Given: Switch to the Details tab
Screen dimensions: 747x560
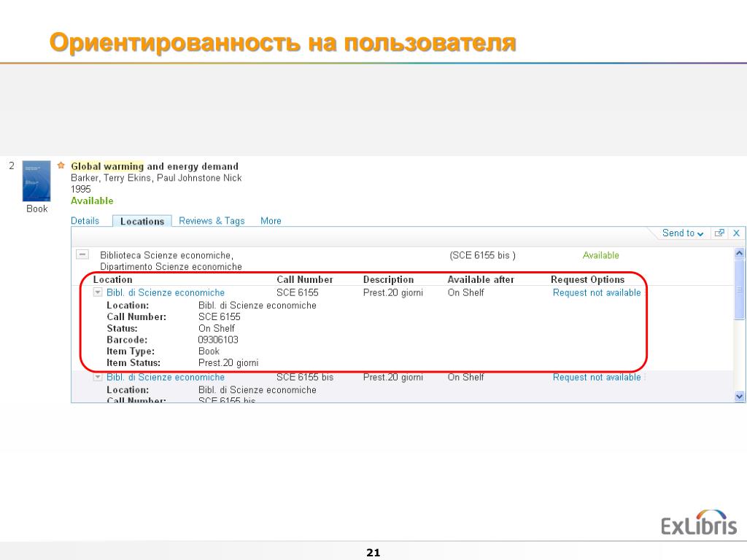Looking at the screenshot, I should click(85, 220).
